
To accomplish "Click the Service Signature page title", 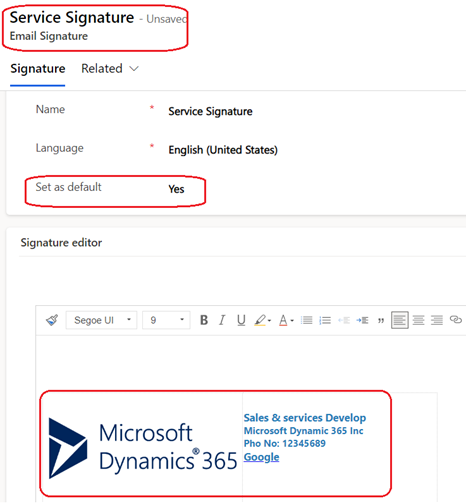I will [72, 18].
